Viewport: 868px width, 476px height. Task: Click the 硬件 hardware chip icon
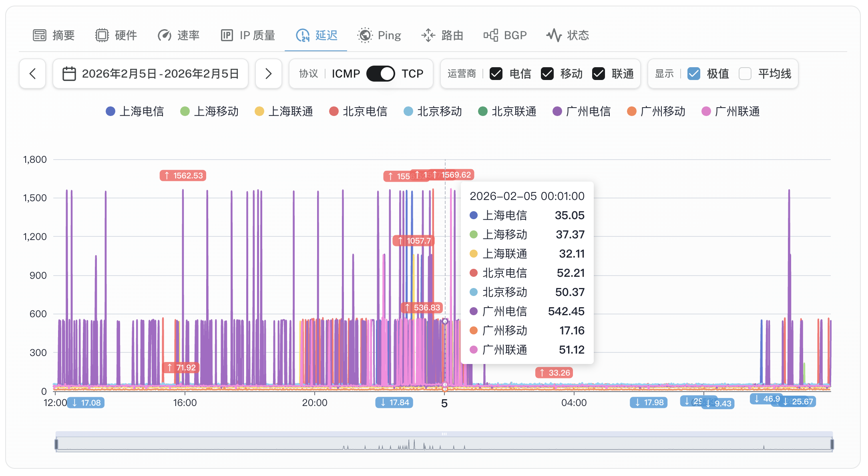click(102, 35)
